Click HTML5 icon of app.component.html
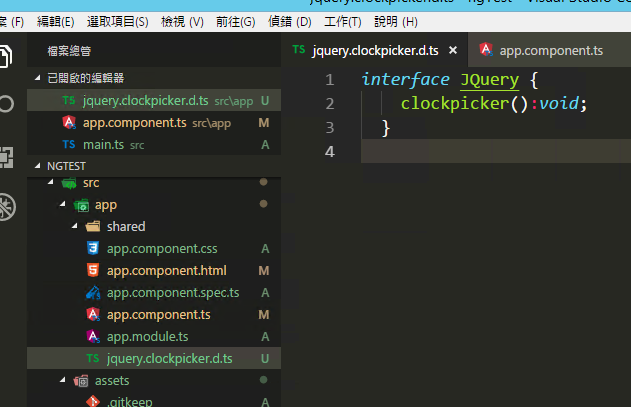The image size is (631, 407). coord(93,270)
